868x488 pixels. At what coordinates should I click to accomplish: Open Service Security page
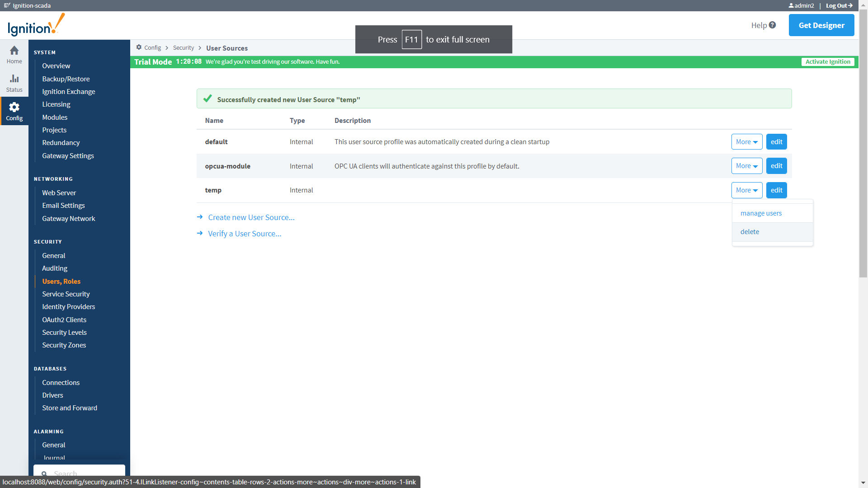coord(66,294)
